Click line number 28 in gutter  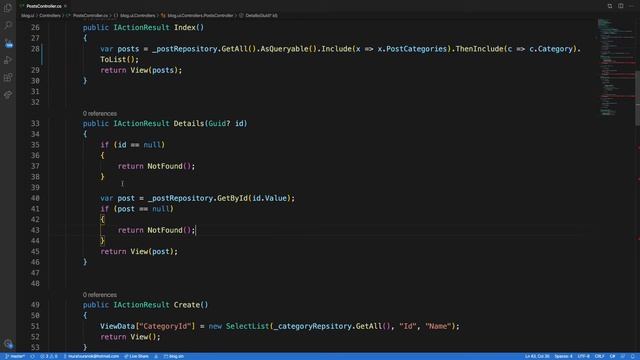click(x=35, y=49)
